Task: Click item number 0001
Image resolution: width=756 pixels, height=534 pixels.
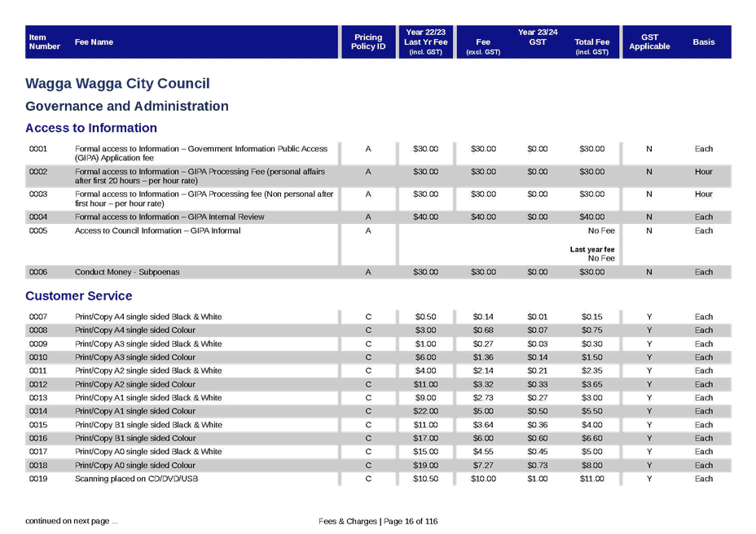Action: [38, 149]
